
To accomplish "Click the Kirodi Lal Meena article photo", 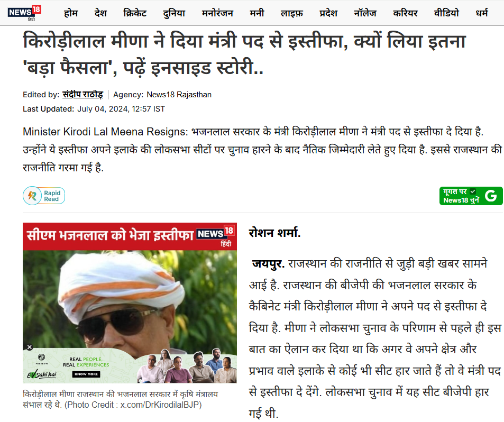I will [x=130, y=299].
